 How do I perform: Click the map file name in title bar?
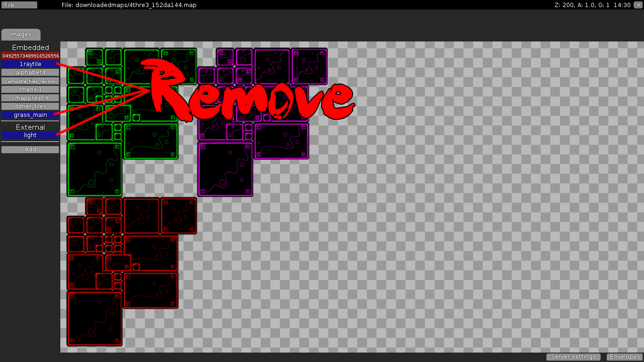point(129,5)
